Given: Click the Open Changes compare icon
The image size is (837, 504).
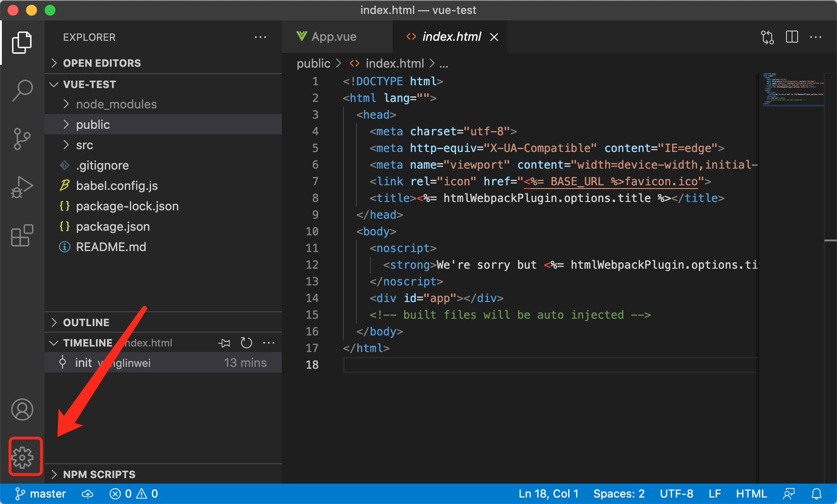Looking at the screenshot, I should (767, 37).
